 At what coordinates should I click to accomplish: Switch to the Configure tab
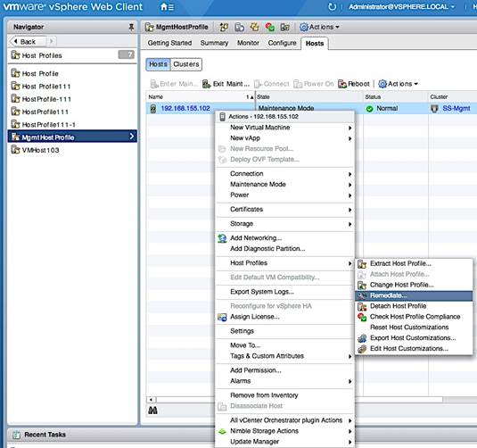(282, 43)
